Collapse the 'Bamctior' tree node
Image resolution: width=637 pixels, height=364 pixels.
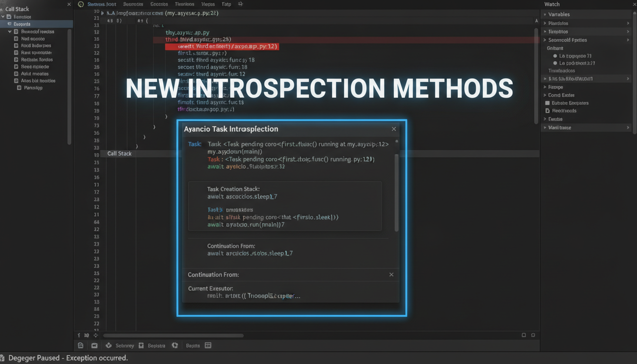point(3,17)
